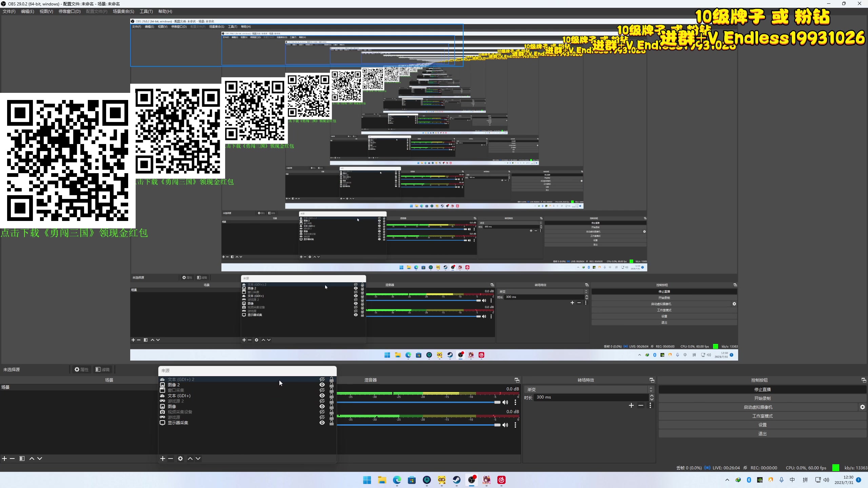Undock the 混音器 panel

tap(517, 380)
